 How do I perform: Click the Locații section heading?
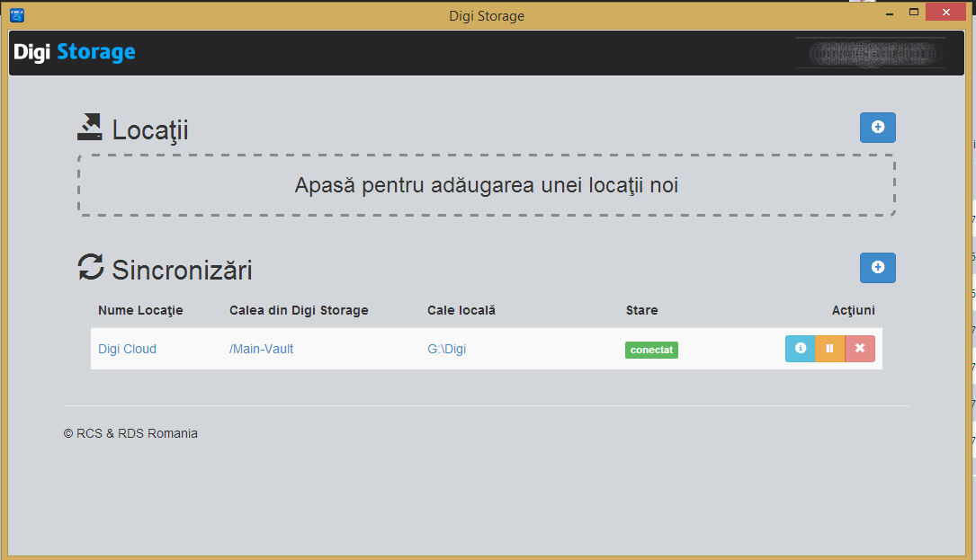[150, 130]
